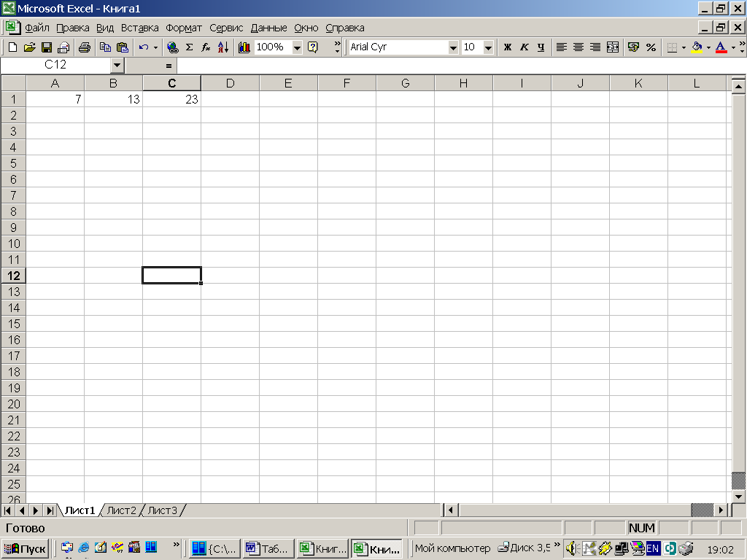Select cell C1 containing 23
This screenshot has width=747, height=560.
point(172,99)
